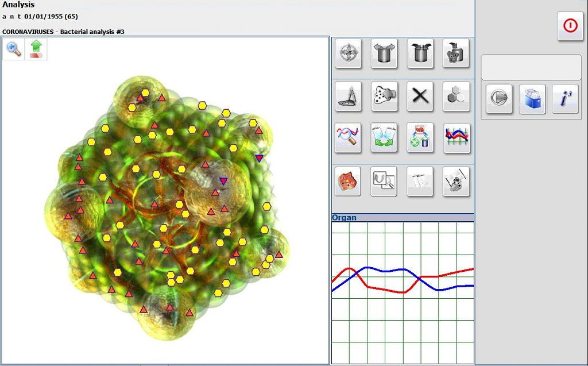
Task: Click the gray crosshair target icon
Action: (349, 54)
